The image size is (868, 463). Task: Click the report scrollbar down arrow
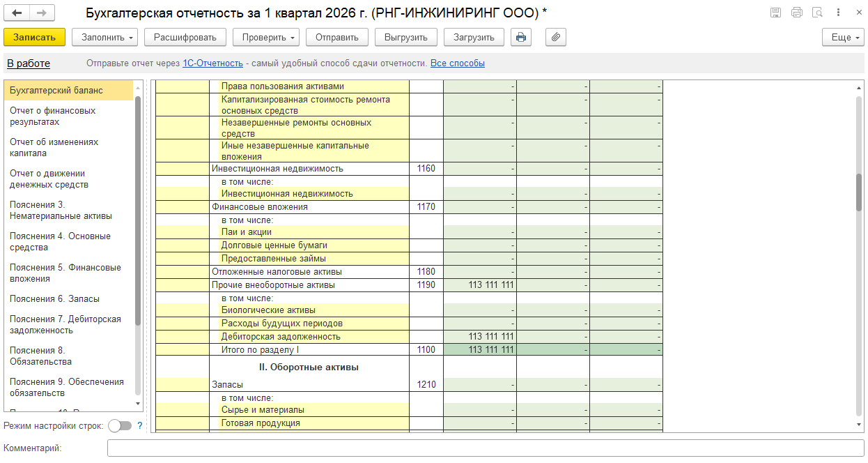click(x=859, y=424)
